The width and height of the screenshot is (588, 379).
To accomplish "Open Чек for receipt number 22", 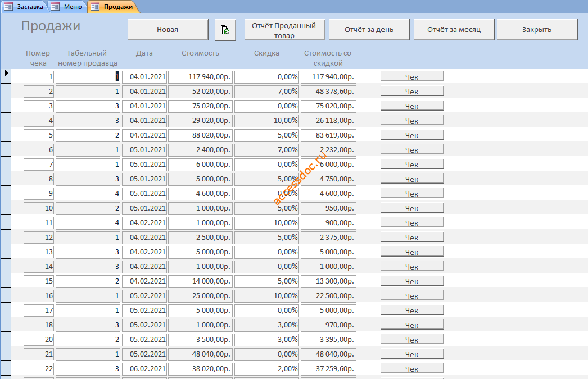I will [412, 369].
